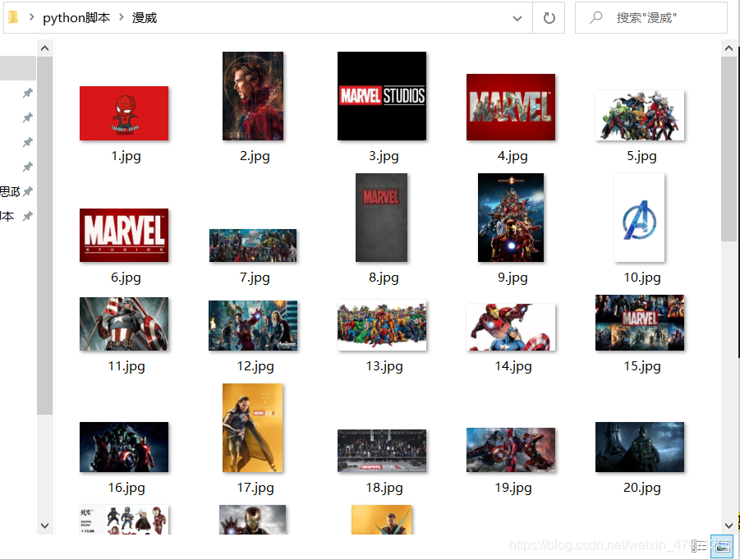Select the Civil War thumbnail 19.jpg

tap(511, 450)
